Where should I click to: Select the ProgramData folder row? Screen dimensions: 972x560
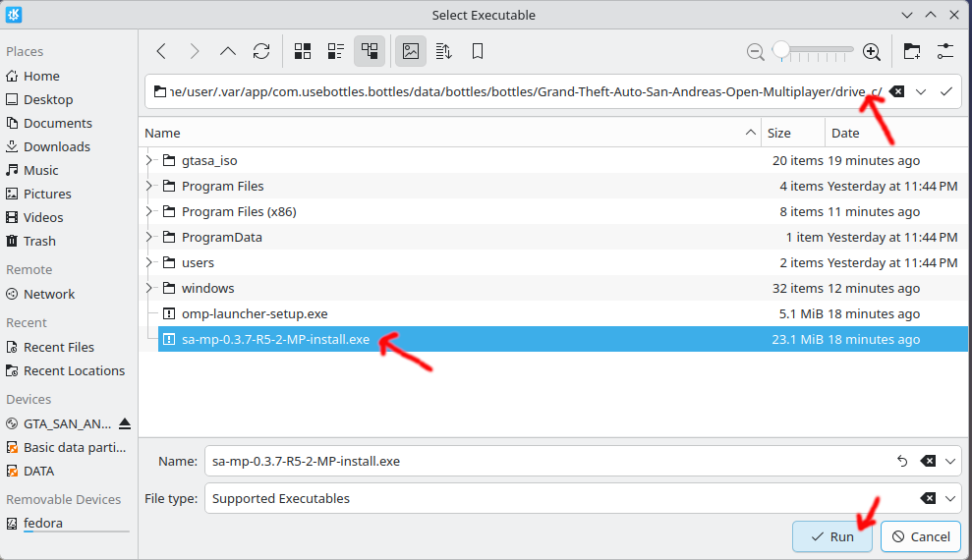[563, 237]
